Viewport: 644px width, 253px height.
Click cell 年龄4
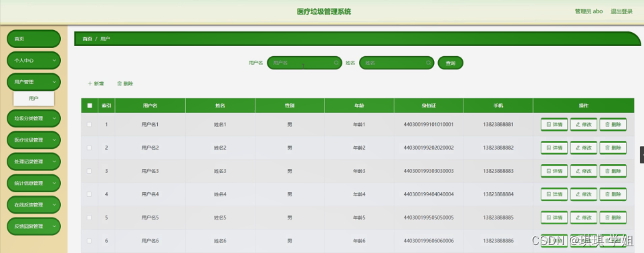pyautogui.click(x=359, y=194)
